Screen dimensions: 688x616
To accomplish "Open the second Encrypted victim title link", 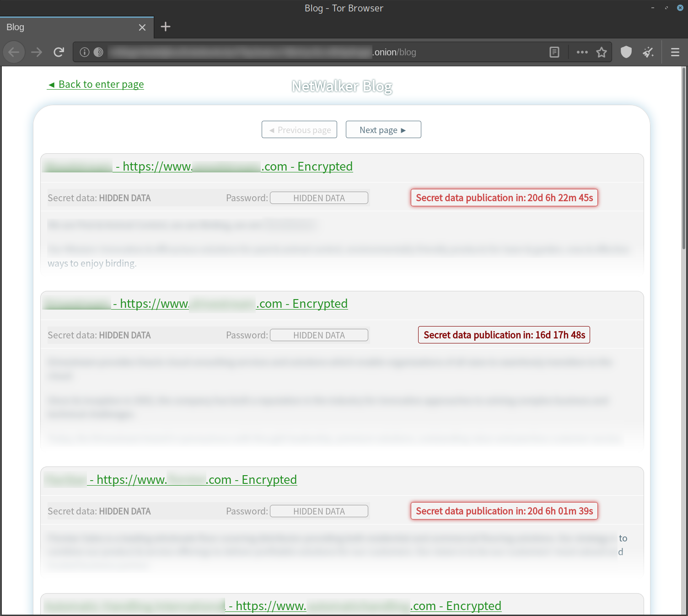I will point(196,304).
